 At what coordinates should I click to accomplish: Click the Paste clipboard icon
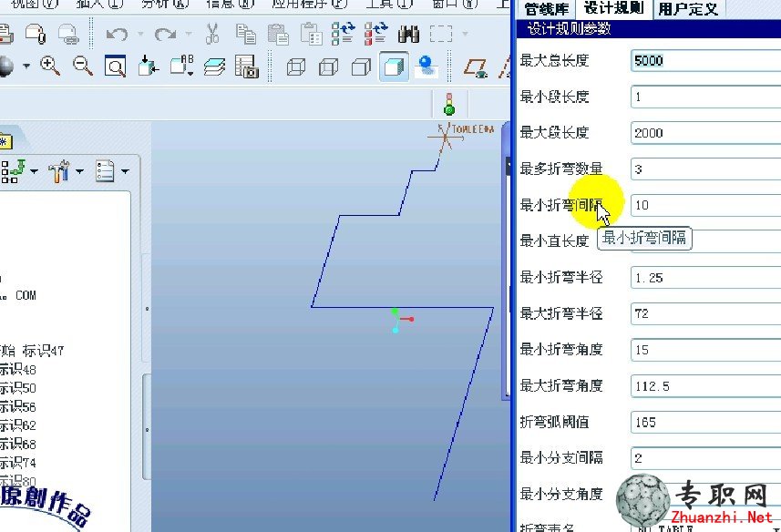point(278,34)
